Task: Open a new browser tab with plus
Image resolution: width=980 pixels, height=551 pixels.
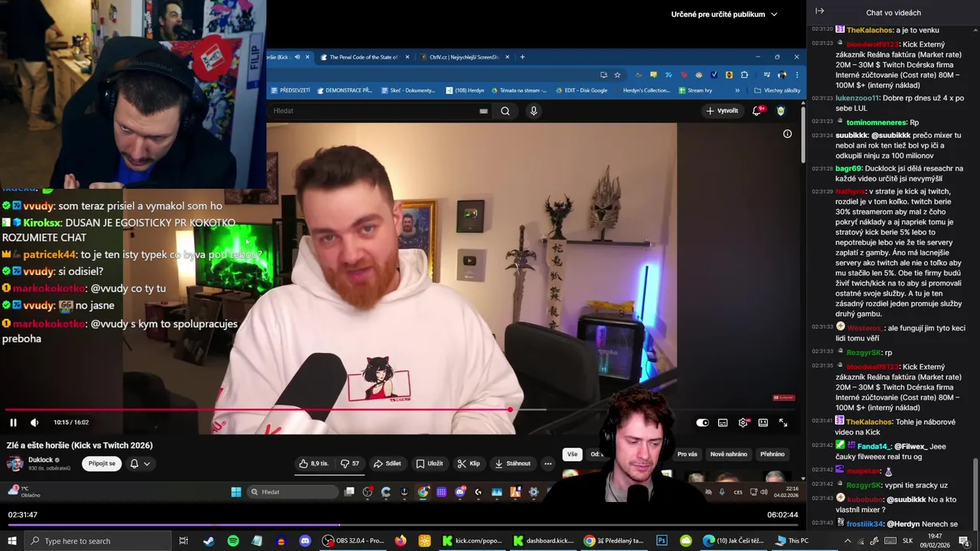Action: pyautogui.click(x=522, y=57)
